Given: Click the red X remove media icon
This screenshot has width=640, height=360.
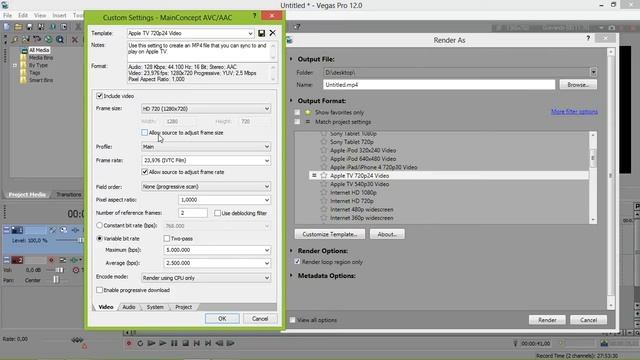Looking at the screenshot, I should coord(75,40).
